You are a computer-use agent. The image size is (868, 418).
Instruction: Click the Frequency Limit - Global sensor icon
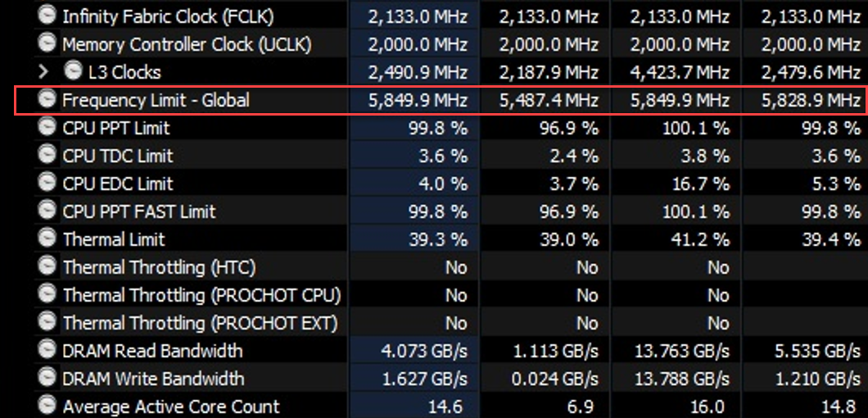pos(47,98)
